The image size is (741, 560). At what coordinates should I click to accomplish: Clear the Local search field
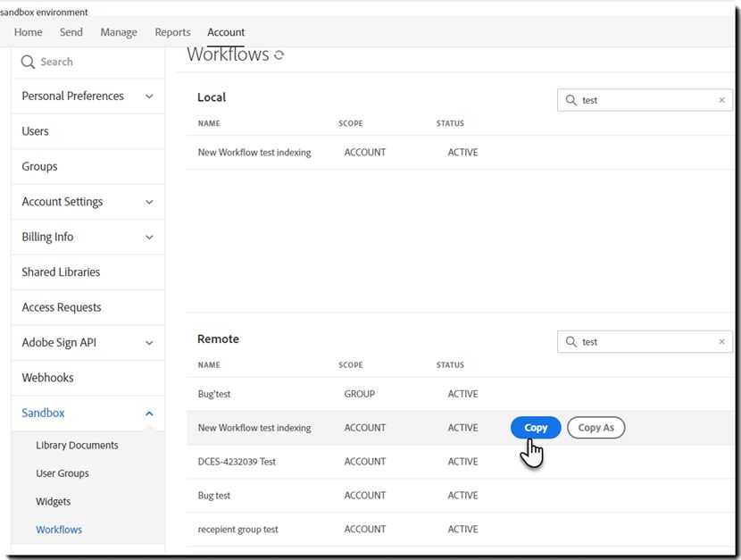(721, 100)
